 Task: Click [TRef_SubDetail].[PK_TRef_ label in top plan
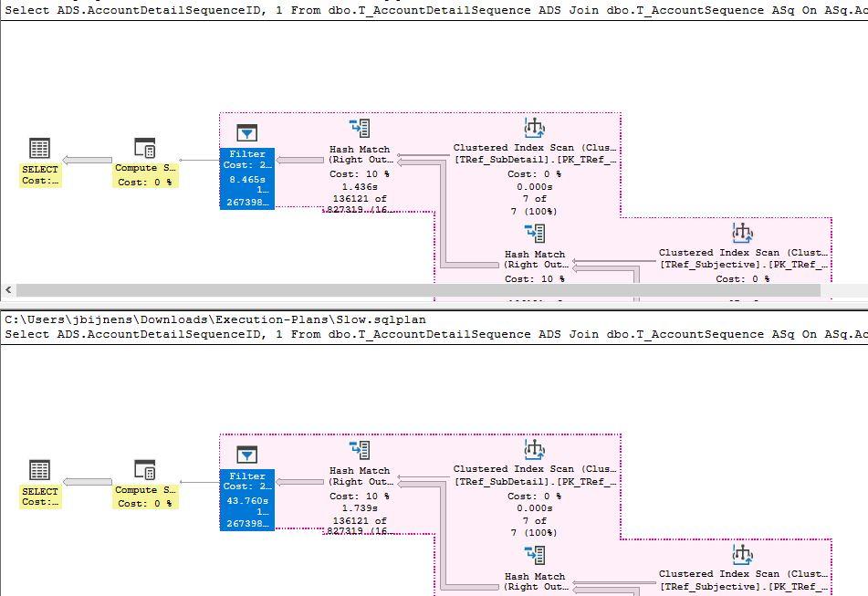[535, 160]
